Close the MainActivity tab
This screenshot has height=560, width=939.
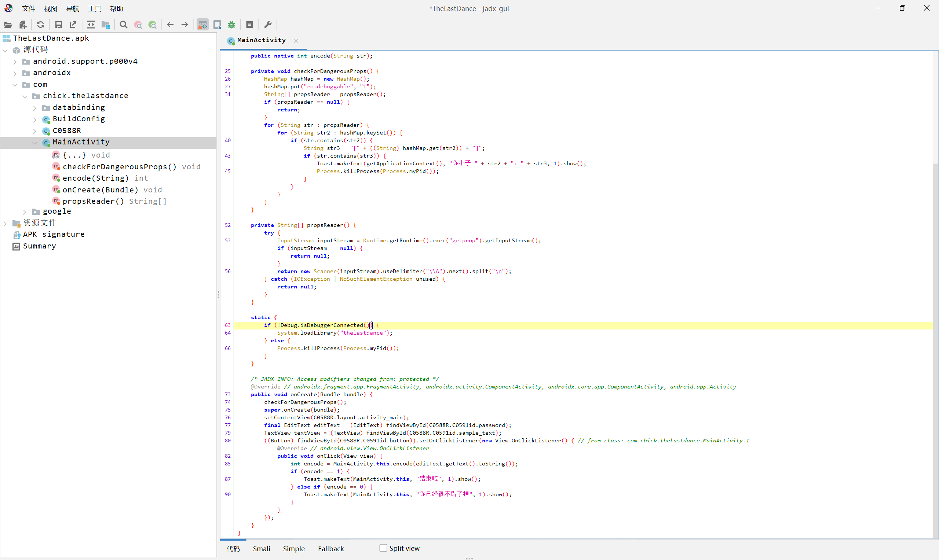point(296,41)
